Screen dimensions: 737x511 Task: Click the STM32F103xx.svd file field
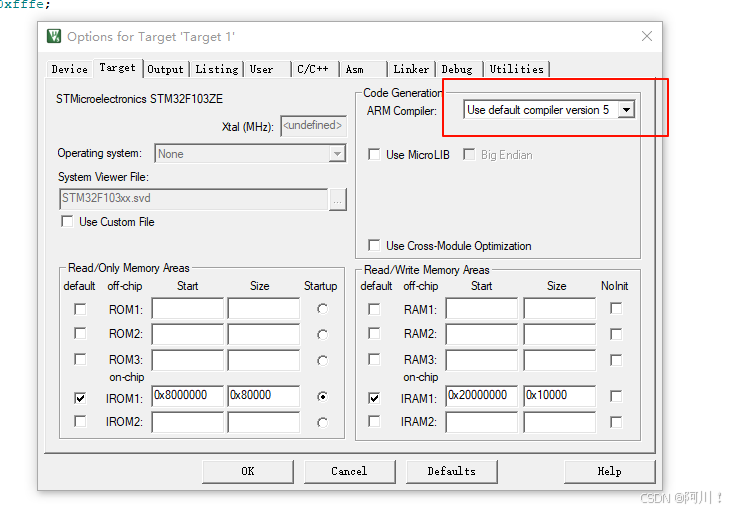[x=194, y=199]
